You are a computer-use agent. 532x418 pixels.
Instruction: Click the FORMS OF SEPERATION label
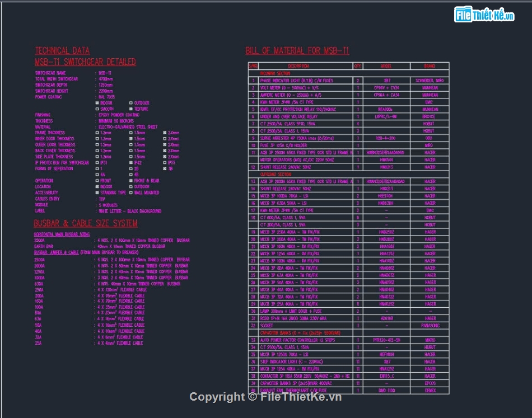point(54,168)
